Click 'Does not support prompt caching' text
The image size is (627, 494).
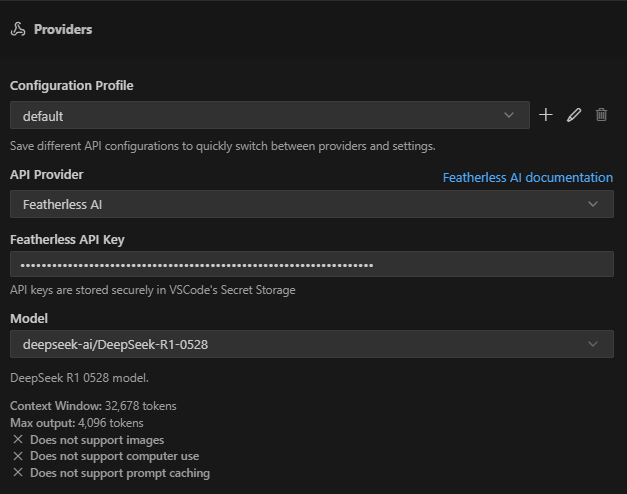pos(120,473)
